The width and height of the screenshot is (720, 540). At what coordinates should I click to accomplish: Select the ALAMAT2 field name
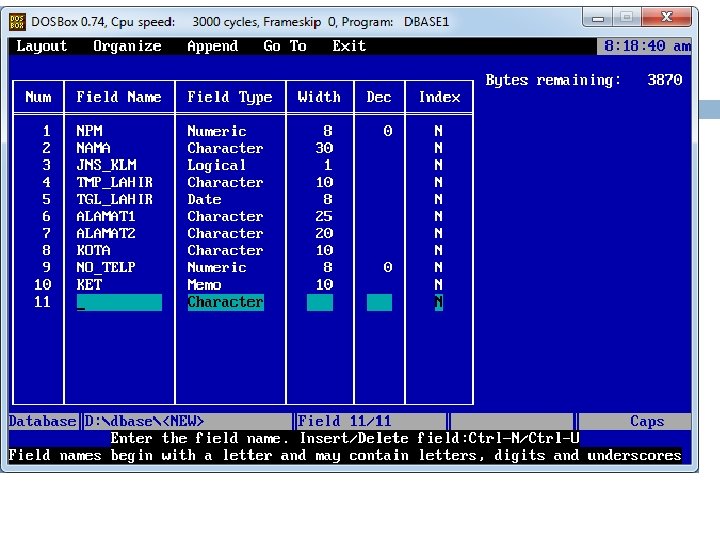click(x=106, y=233)
